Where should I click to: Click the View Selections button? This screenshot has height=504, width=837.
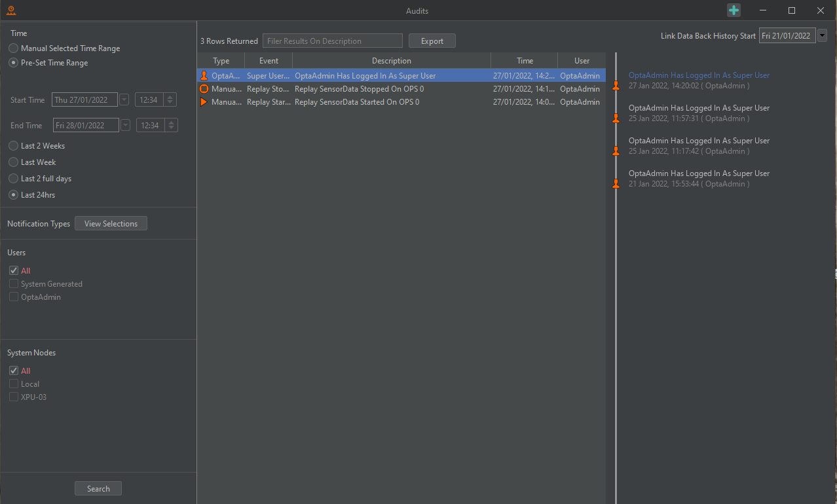111,224
